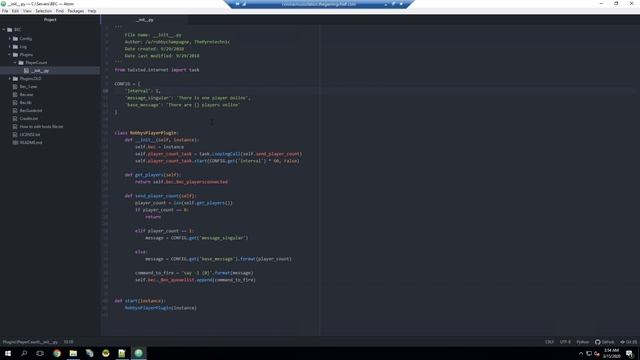Open Task View on taskbar
Image resolution: width=640 pixels, height=360 pixels.
tap(40, 353)
